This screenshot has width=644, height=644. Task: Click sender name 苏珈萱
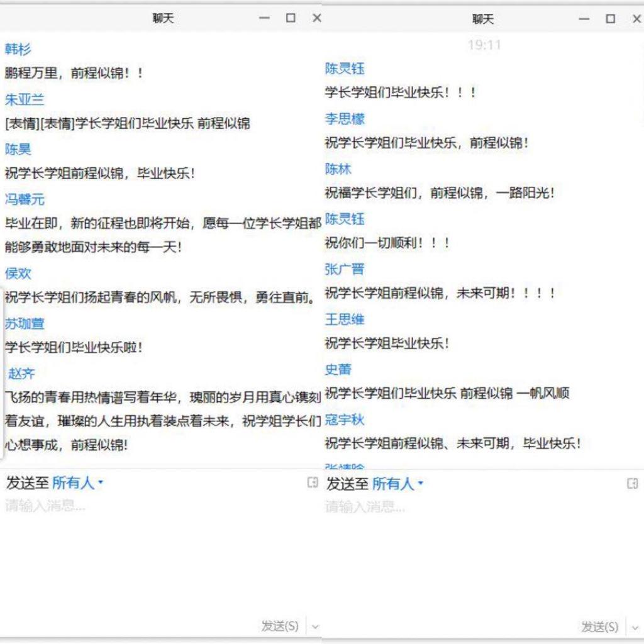click(x=25, y=324)
